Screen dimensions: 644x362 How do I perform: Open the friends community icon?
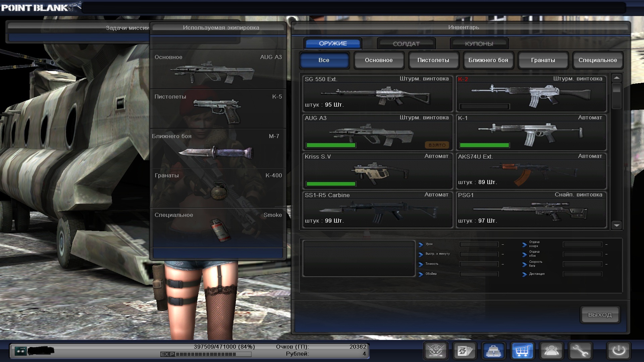(551, 351)
